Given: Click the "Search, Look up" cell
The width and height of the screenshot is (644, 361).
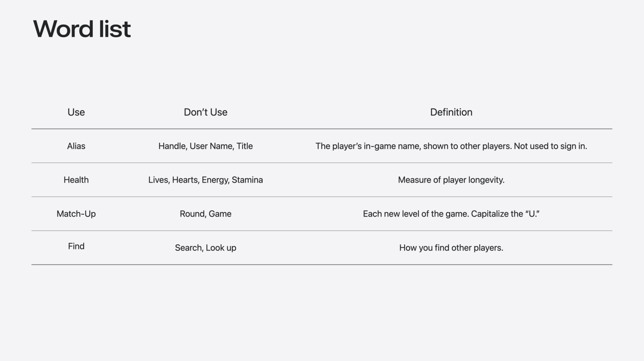Looking at the screenshot, I should [206, 248].
